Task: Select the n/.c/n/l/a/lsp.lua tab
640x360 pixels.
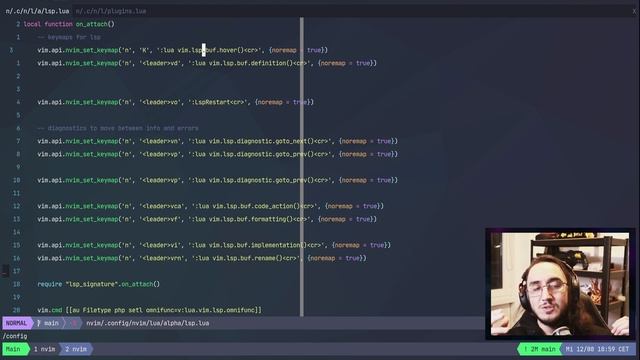Action: [x=37, y=11]
